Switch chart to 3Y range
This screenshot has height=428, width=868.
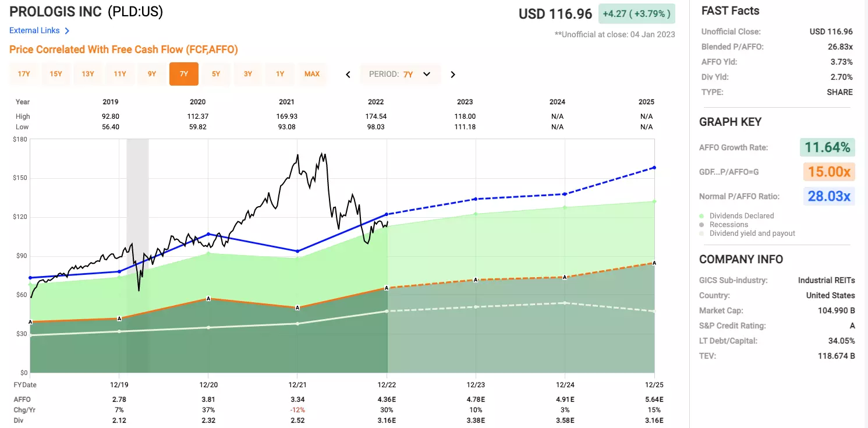tap(248, 74)
